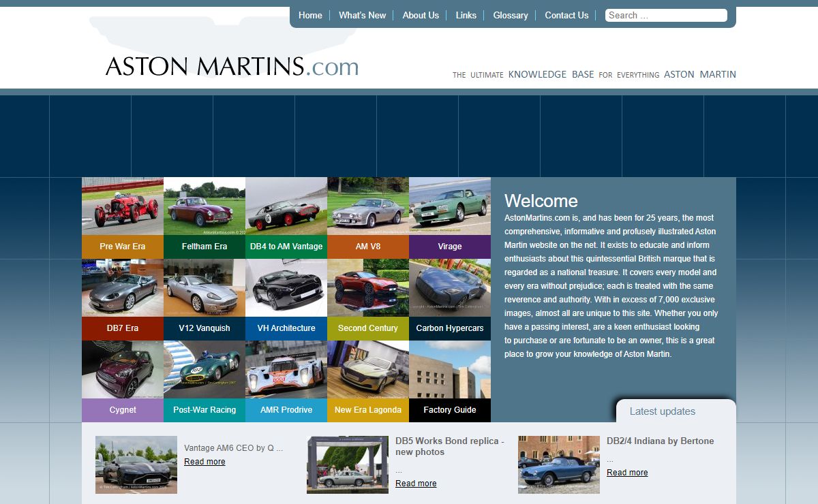Open the AMR Prodrive race car thumbnail
This screenshot has height=504, width=818.
[x=286, y=370]
